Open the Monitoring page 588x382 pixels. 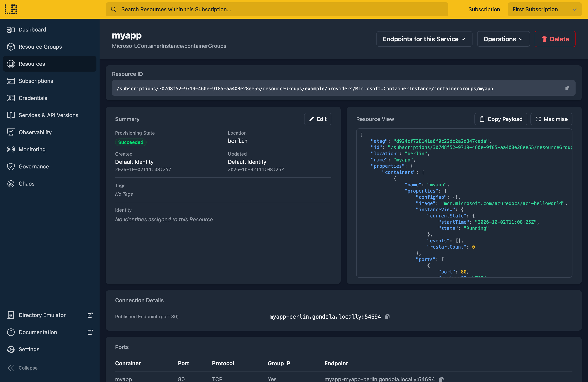(x=50, y=149)
